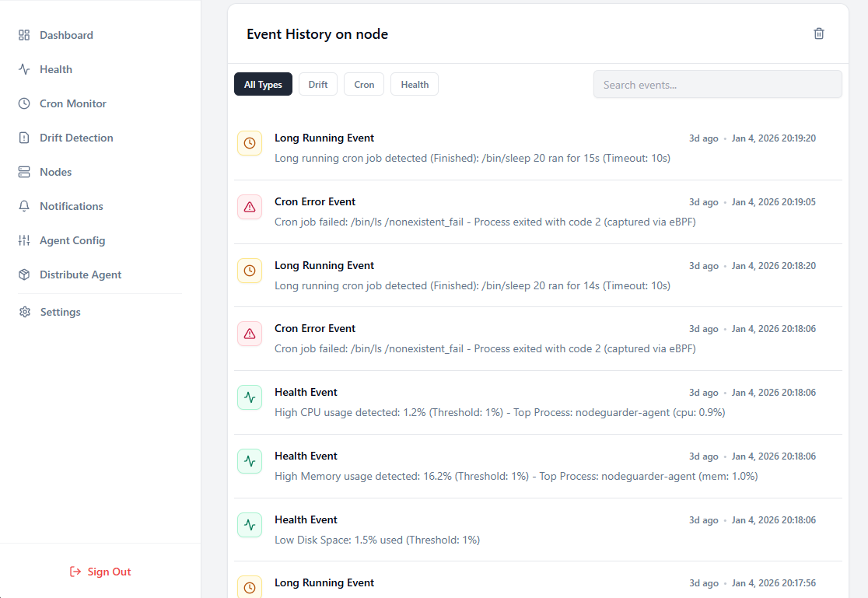868x598 pixels.
Task: Click the green pulse icon on Health Event
Action: click(250, 397)
